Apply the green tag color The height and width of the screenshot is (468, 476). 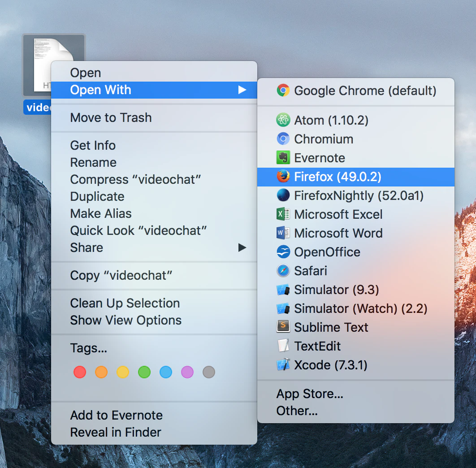144,372
